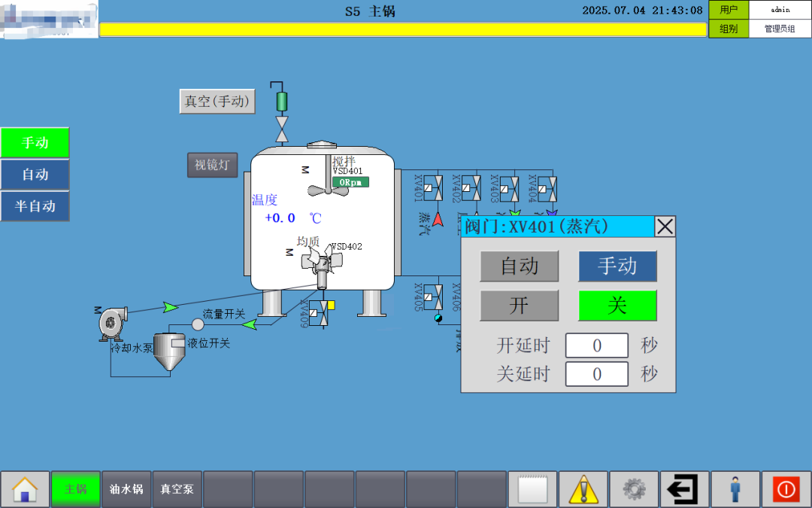Click the 视镜灯 button
Image resolution: width=812 pixels, height=508 pixels.
click(x=211, y=165)
